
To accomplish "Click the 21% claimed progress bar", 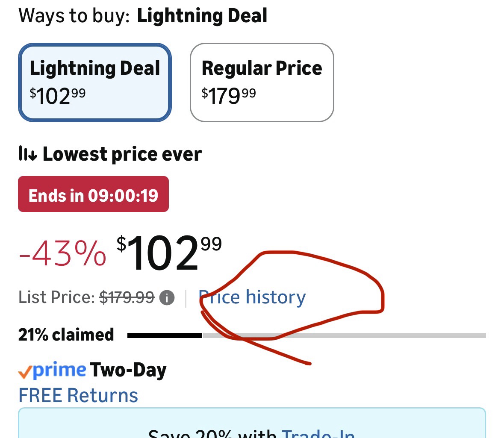I will click(x=306, y=335).
